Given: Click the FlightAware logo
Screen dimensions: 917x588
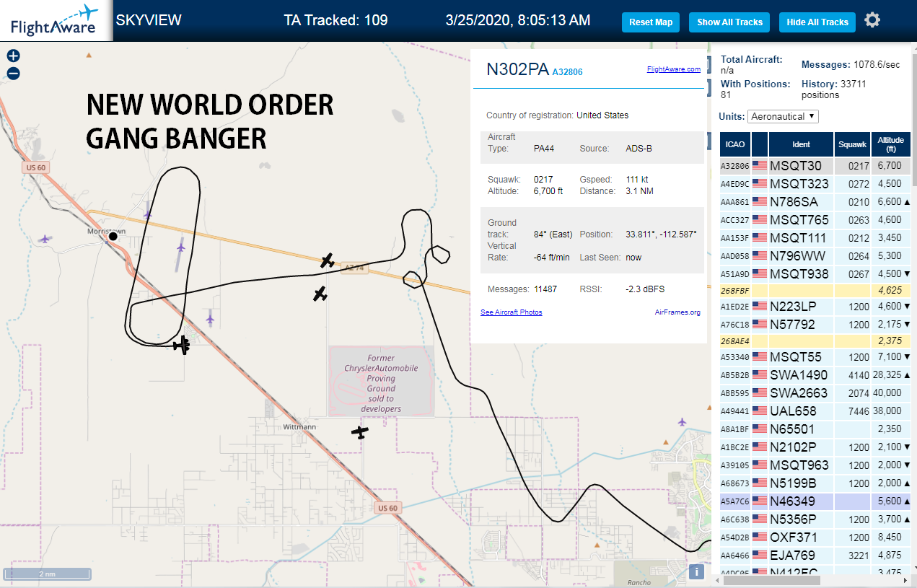Looking at the screenshot, I should pyautogui.click(x=56, y=21).
